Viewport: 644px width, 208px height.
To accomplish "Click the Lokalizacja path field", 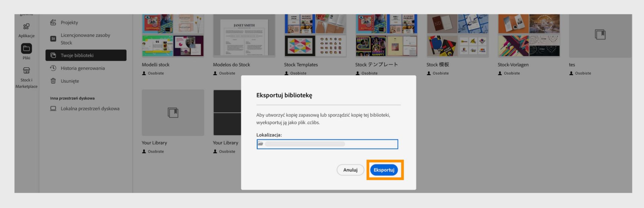I will (x=327, y=144).
